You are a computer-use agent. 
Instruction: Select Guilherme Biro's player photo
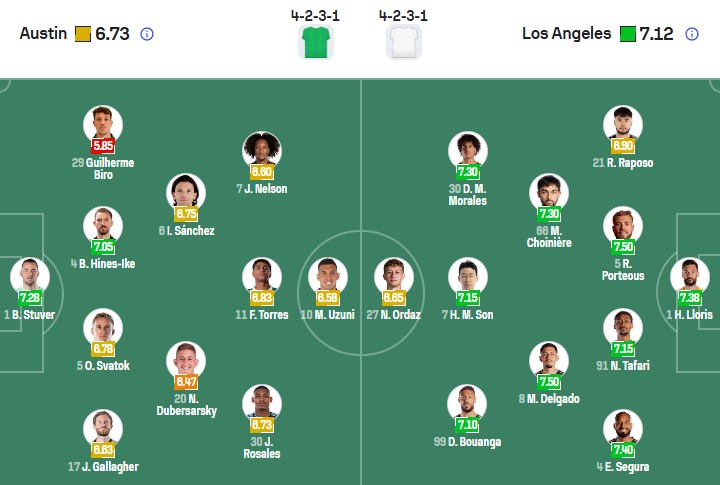pyautogui.click(x=102, y=126)
